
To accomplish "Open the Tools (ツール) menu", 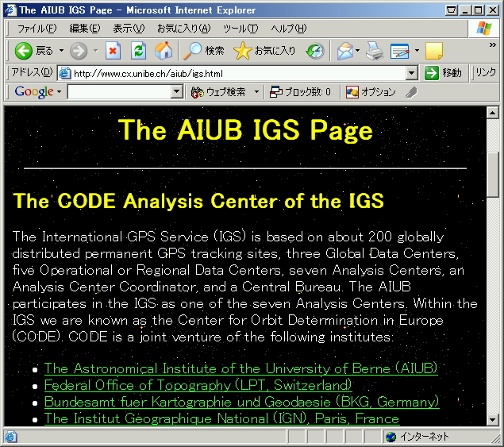I will point(240,29).
